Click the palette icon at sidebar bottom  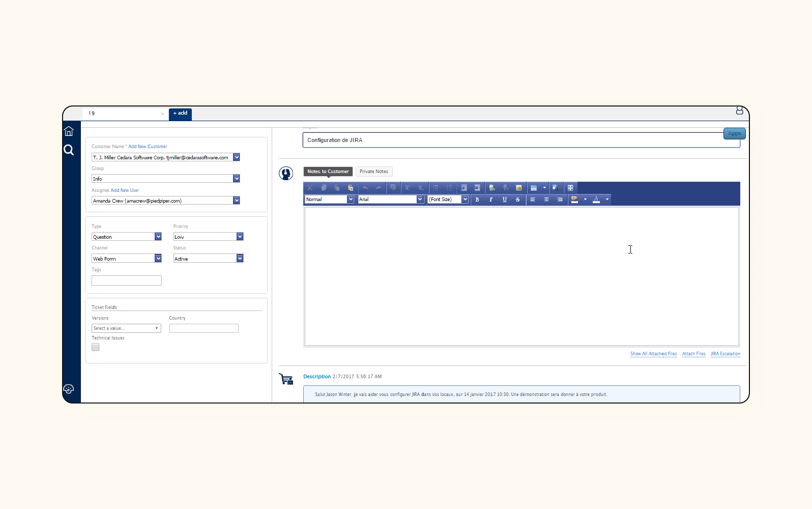[x=69, y=389]
